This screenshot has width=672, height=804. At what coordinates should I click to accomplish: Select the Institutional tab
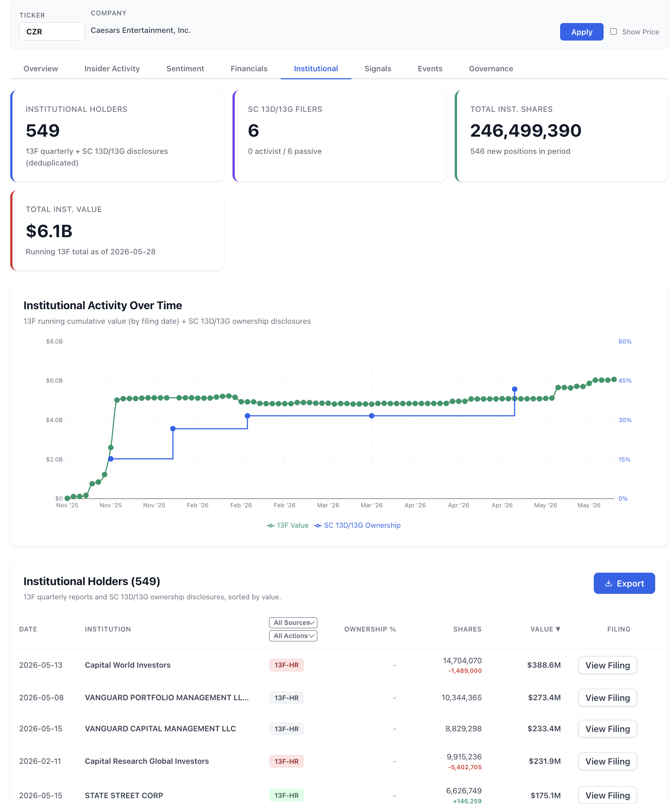[x=316, y=69]
